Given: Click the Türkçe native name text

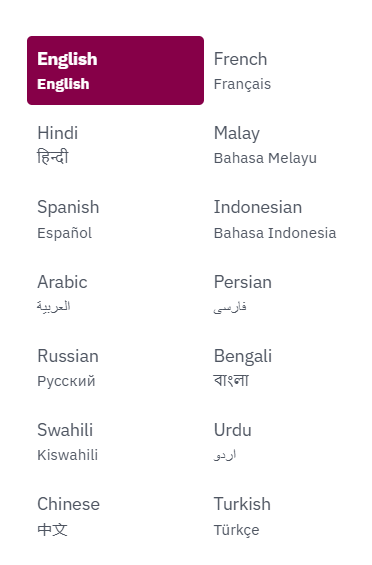Looking at the screenshot, I should pyautogui.click(x=236, y=530).
